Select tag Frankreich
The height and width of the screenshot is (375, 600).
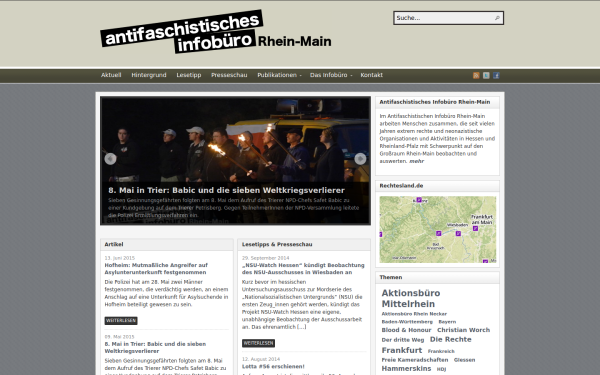441,351
